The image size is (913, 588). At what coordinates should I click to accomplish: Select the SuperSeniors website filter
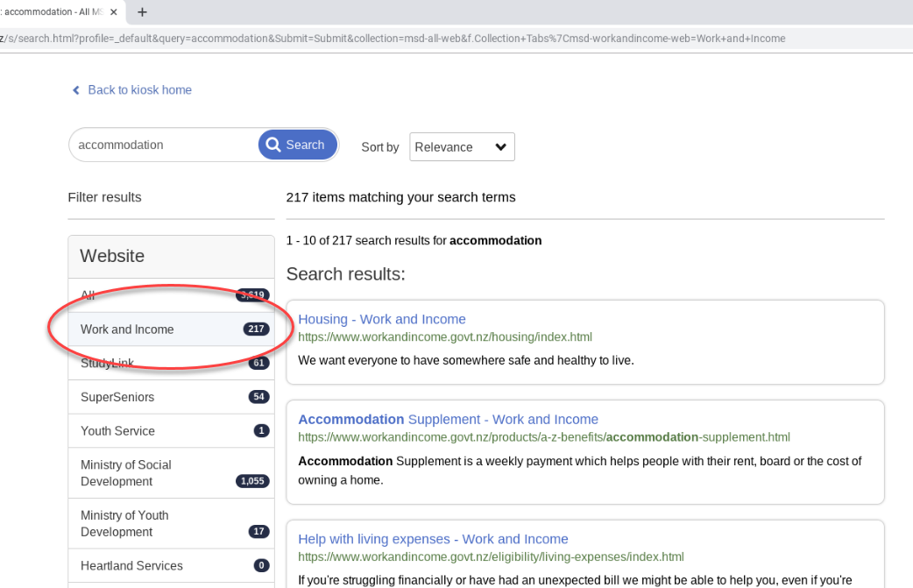pyautogui.click(x=171, y=397)
